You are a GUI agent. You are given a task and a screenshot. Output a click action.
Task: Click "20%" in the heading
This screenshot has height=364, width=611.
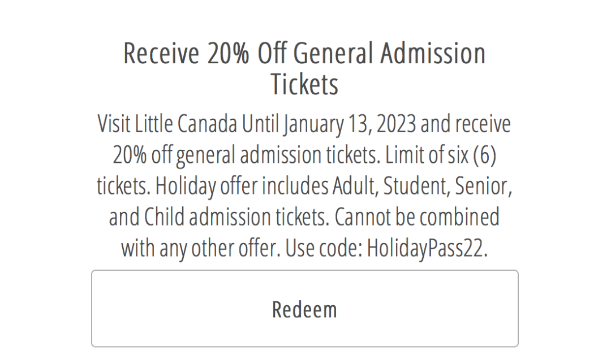228,53
